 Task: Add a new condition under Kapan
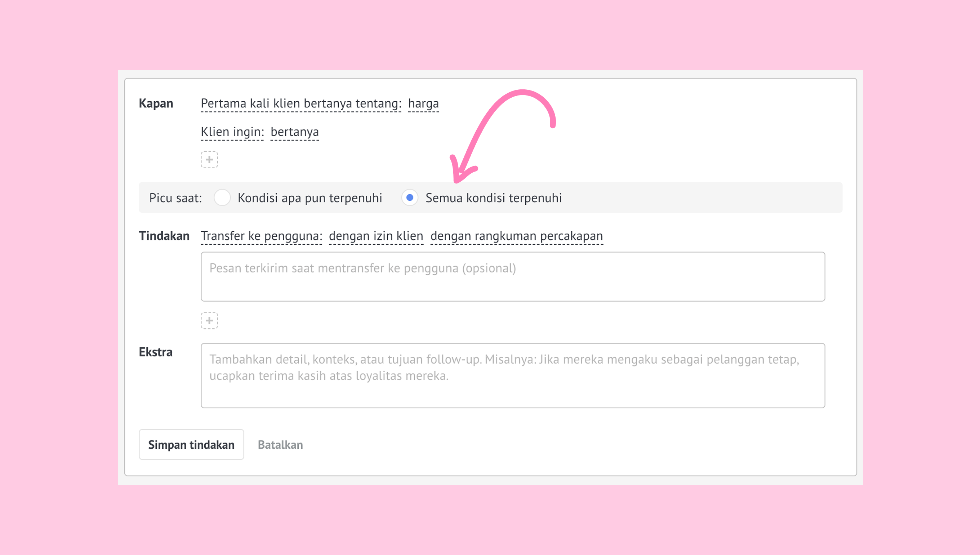click(x=209, y=160)
